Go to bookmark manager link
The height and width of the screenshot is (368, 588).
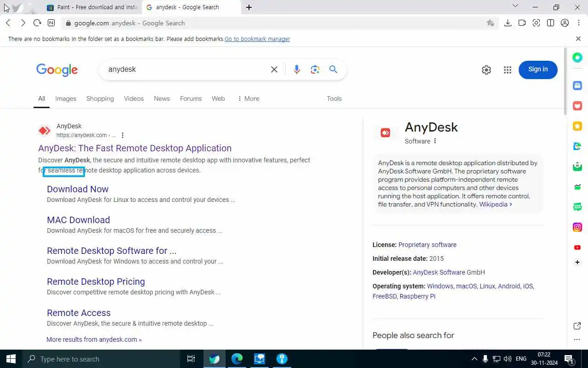[257, 39]
